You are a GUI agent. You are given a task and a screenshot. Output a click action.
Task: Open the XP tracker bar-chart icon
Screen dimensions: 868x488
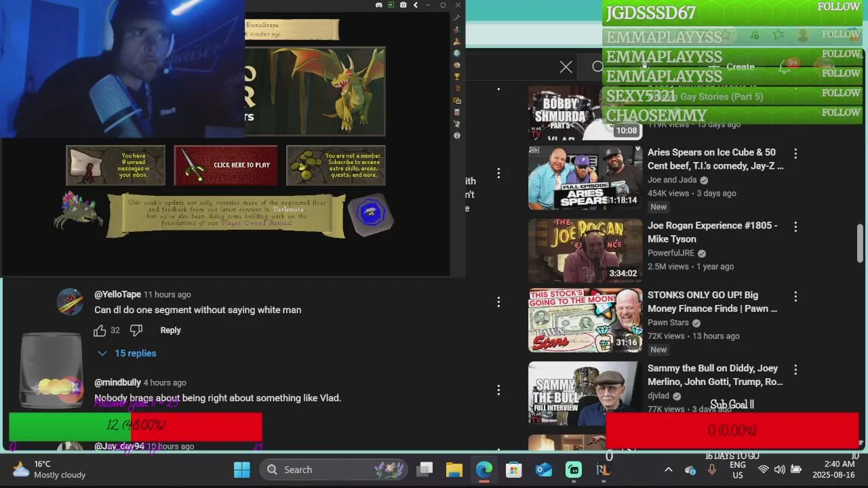pos(457,30)
